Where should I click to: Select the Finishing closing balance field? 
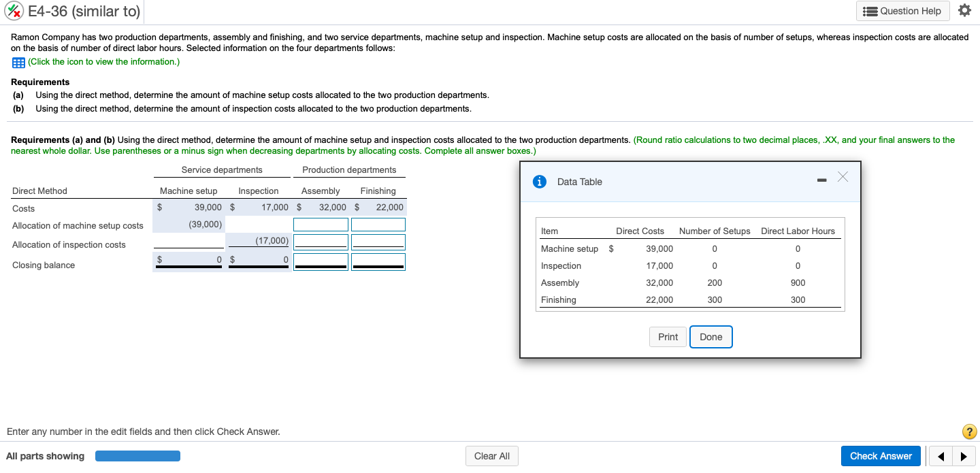(x=378, y=261)
